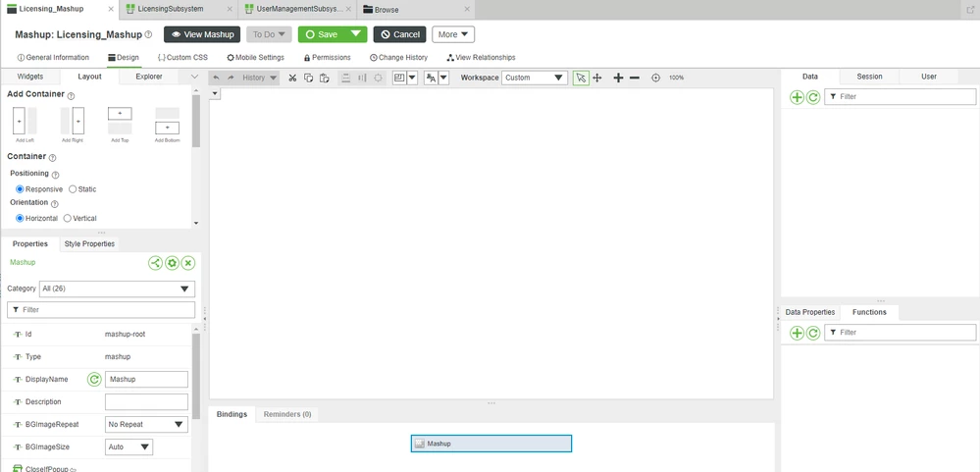
Task: Click the Mashup share bindings icon
Action: click(156, 263)
